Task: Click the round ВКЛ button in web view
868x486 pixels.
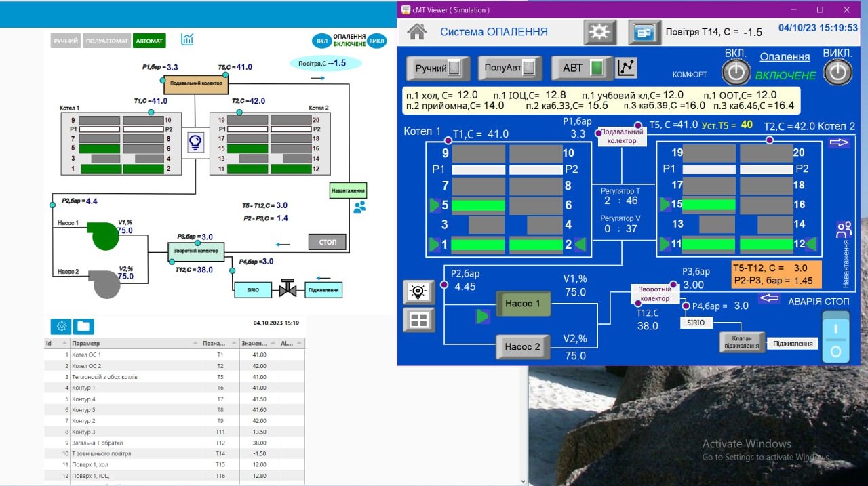Action: click(x=322, y=41)
